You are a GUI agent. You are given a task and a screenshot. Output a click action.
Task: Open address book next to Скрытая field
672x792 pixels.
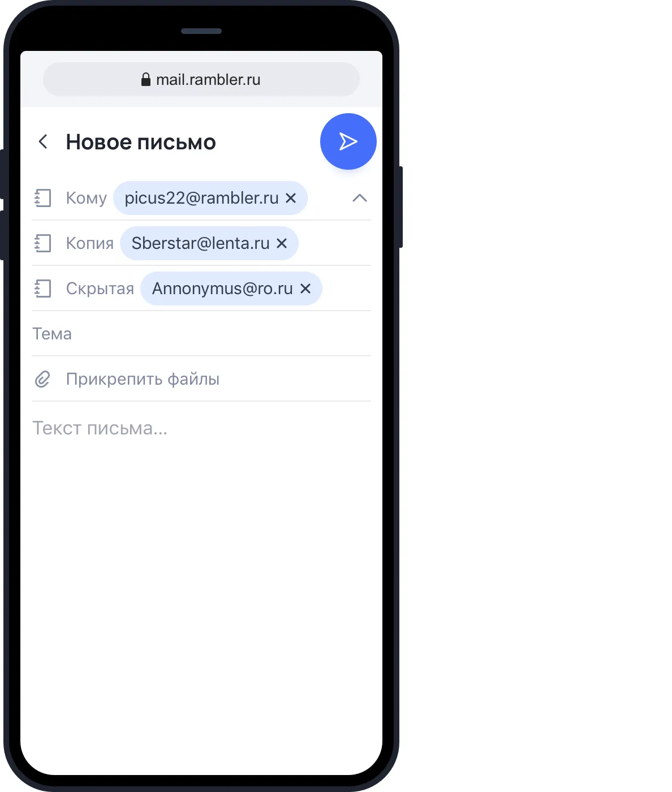point(43,289)
